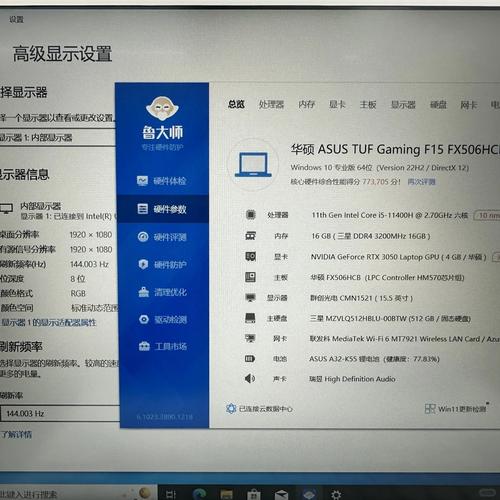Click the 内存 row memory icon
Viewport: 500px width, 500px height.
point(250,236)
